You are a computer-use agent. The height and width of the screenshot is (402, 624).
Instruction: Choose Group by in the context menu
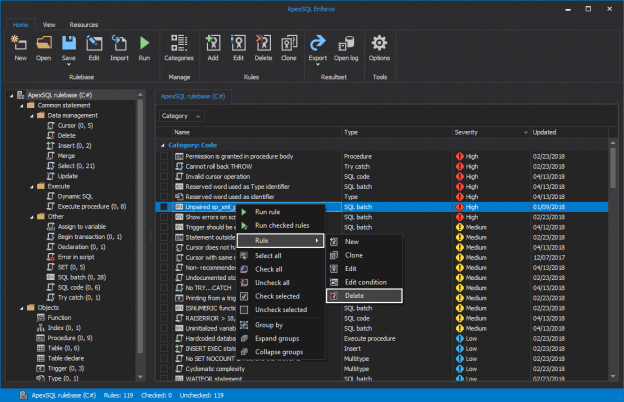[x=281, y=325]
